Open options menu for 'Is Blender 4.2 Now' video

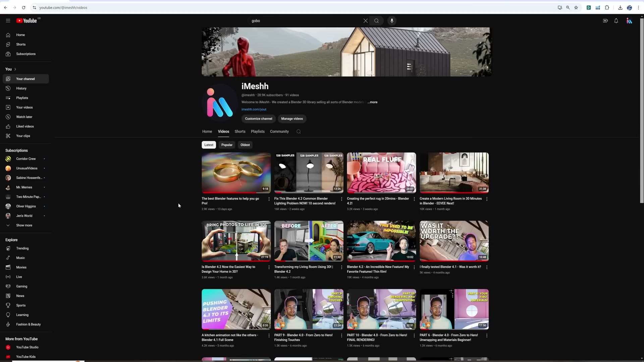tap(269, 267)
